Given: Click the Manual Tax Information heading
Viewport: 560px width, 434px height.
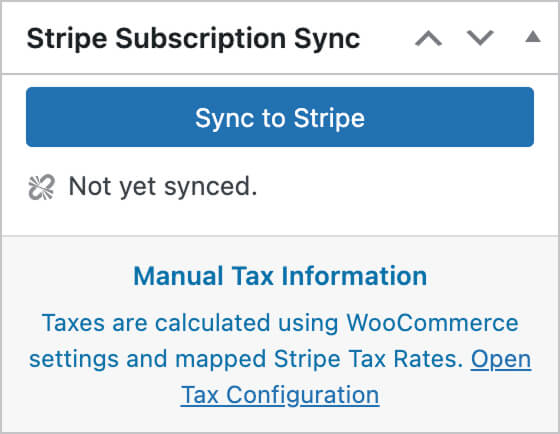Looking at the screenshot, I should [280, 276].
